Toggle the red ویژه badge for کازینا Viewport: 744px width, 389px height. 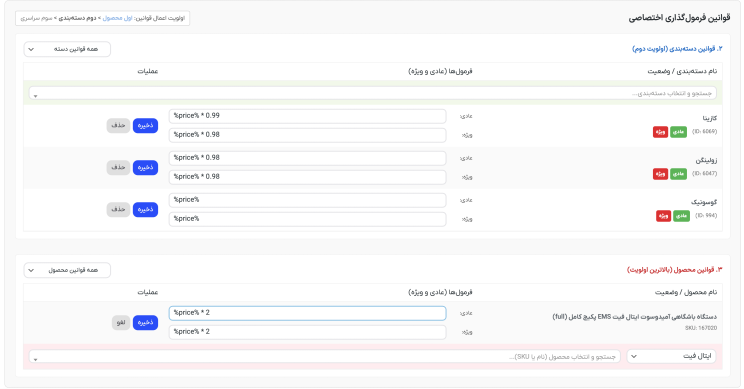coord(660,132)
